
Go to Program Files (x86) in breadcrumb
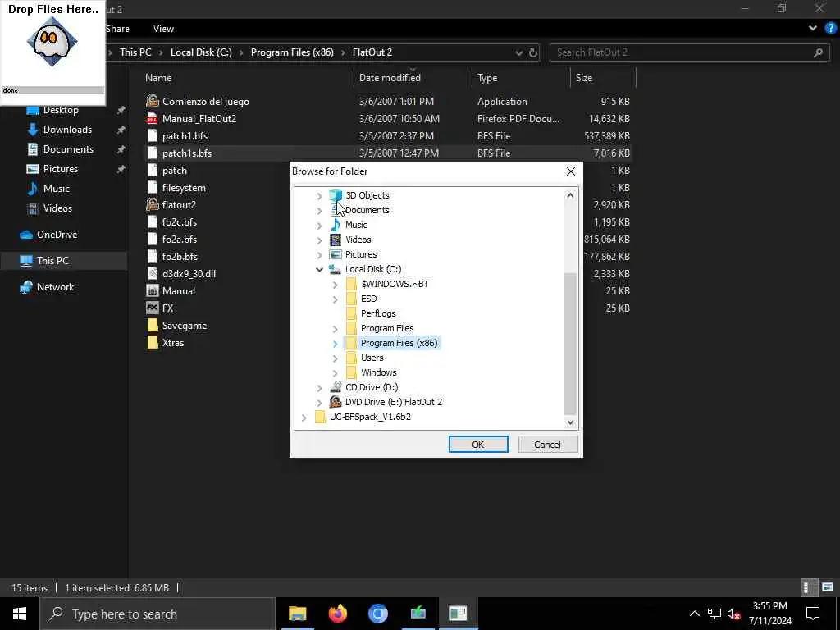[x=292, y=52]
